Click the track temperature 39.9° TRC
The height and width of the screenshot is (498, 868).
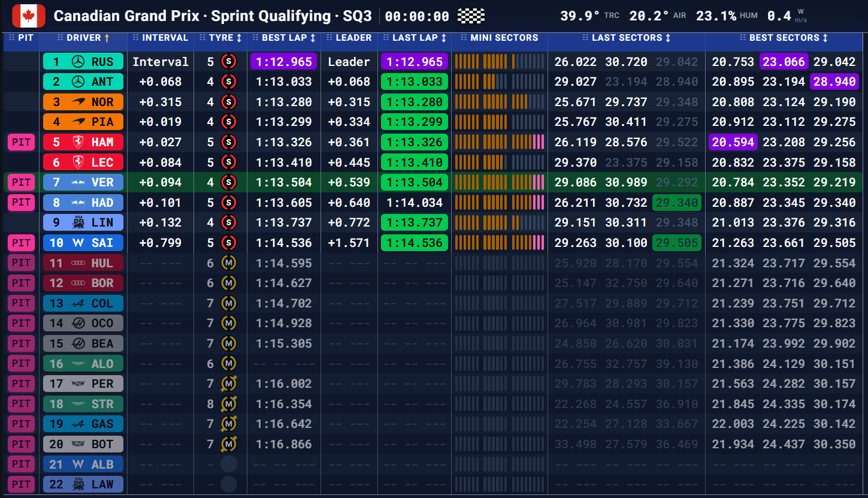pos(589,16)
